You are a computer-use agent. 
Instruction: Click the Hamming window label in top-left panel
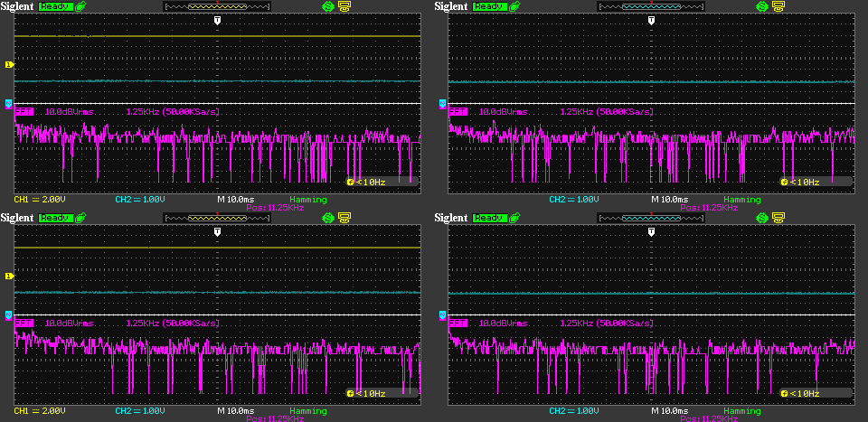point(309,199)
